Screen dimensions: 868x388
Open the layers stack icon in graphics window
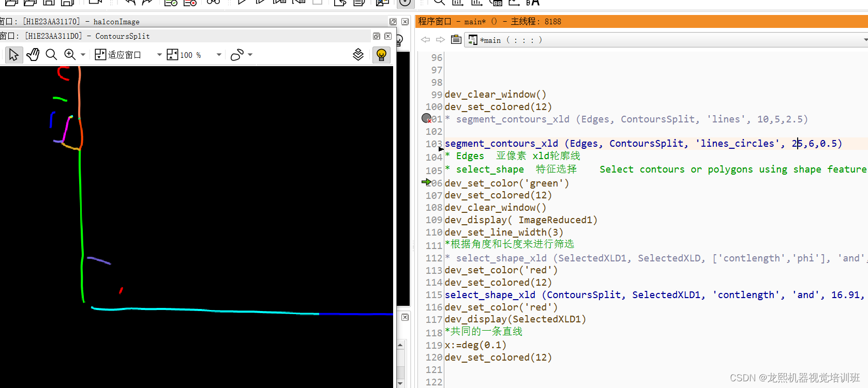coord(358,55)
